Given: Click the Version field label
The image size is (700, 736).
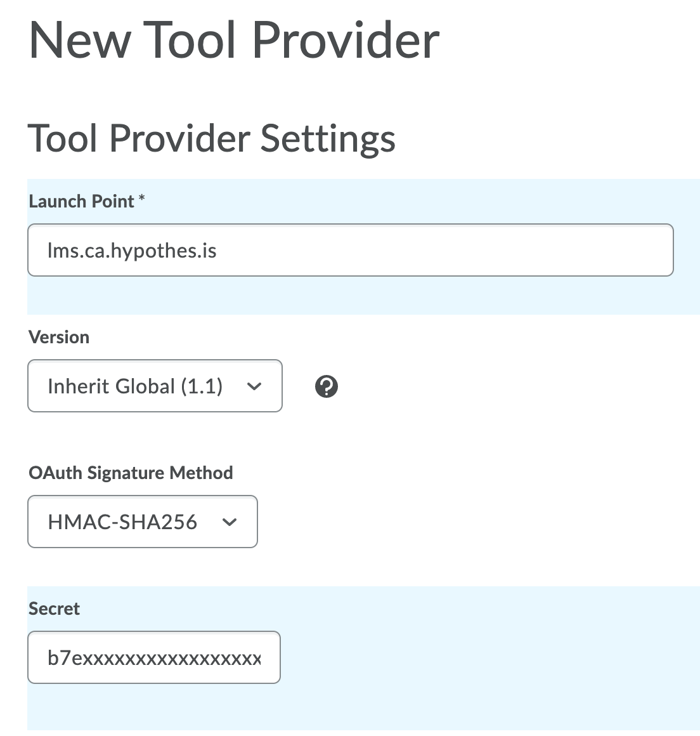Looking at the screenshot, I should click(59, 337).
